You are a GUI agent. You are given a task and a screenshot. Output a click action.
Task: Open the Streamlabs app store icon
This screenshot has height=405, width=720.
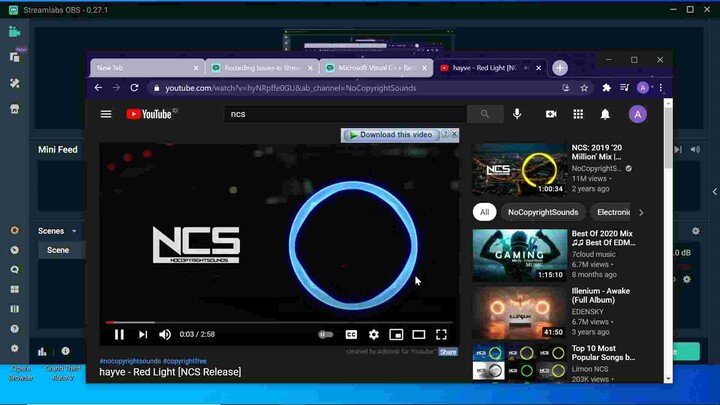pos(15,109)
